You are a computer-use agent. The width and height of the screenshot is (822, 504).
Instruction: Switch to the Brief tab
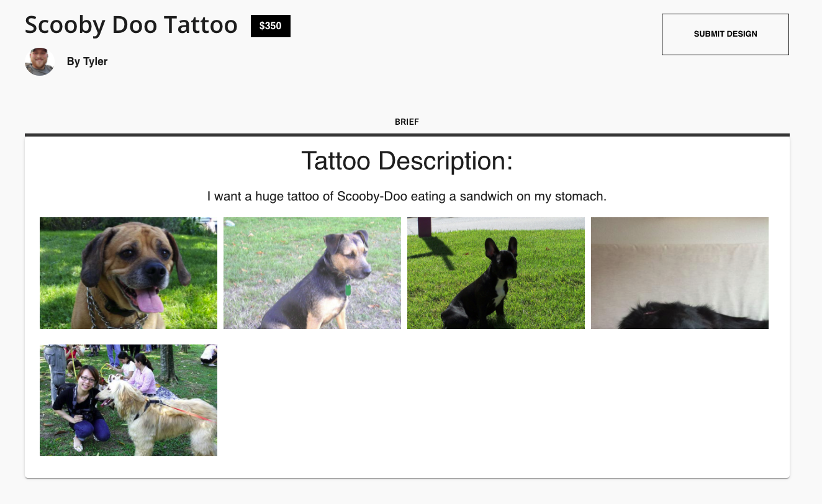(407, 122)
